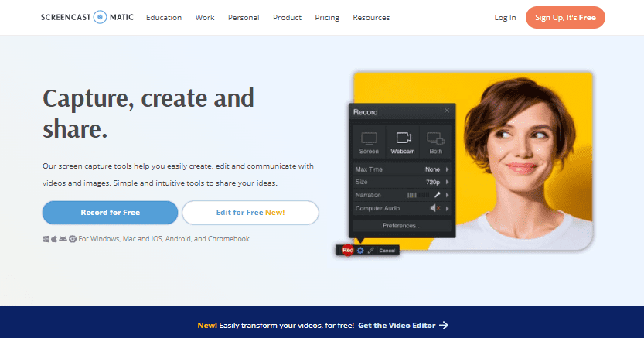Click the Chrome platform icon
This screenshot has width=644, height=338.
[73, 239]
